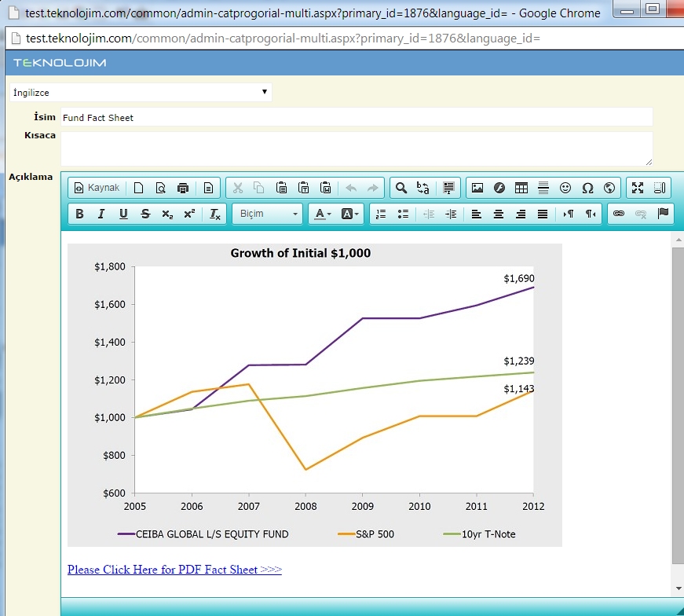Maximize the editor with the expand icon
Viewport: 684px width, 616px height.
[638, 188]
